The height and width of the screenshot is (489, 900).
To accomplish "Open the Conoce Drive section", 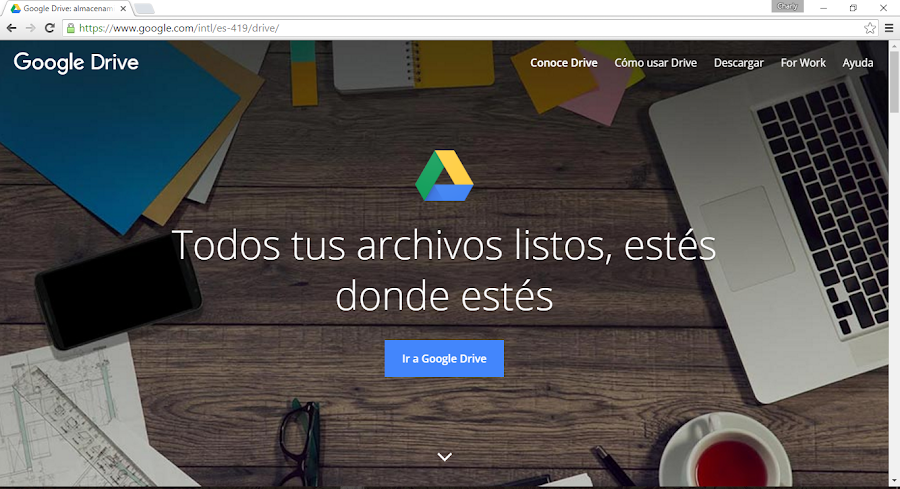I will (564, 63).
